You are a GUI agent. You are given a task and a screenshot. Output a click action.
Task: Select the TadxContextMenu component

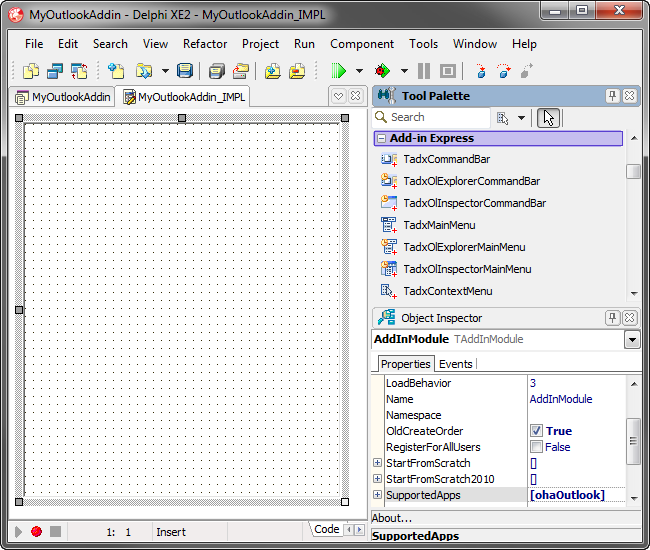[x=436, y=291]
